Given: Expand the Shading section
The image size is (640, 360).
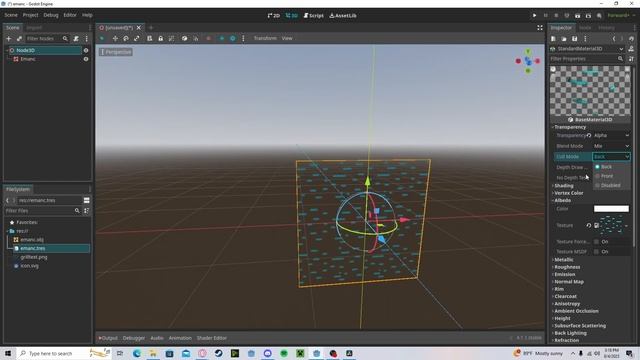Looking at the screenshot, I should tap(564, 186).
